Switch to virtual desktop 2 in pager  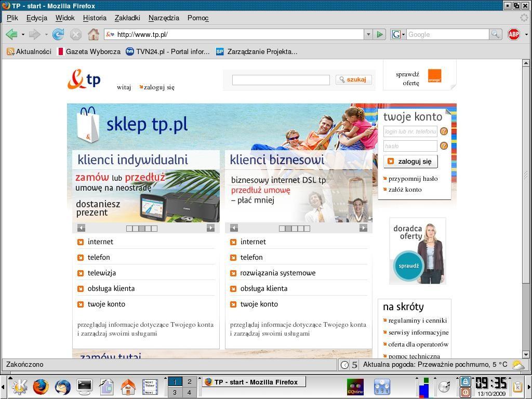click(189, 382)
